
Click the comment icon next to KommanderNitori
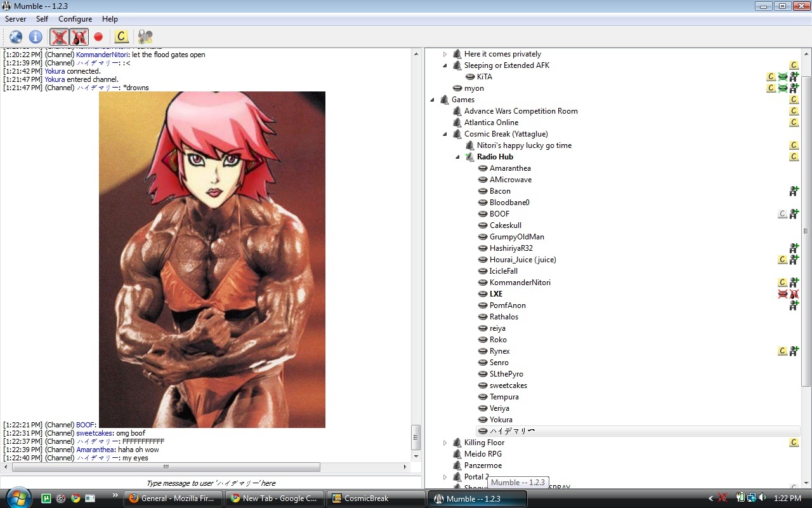[x=782, y=283]
